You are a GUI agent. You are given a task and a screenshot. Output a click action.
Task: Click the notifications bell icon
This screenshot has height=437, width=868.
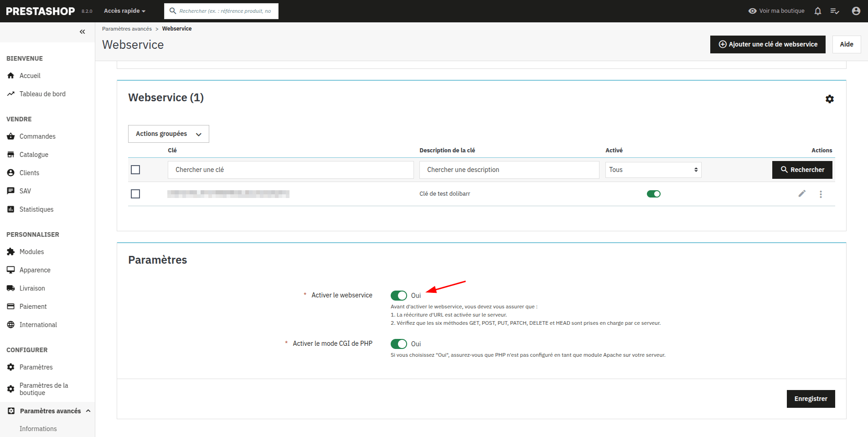pos(817,11)
